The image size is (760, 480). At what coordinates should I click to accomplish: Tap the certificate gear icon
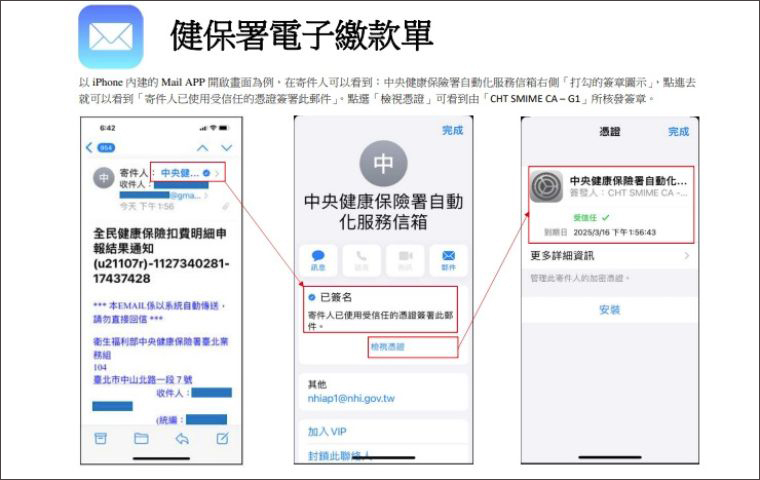pos(546,187)
